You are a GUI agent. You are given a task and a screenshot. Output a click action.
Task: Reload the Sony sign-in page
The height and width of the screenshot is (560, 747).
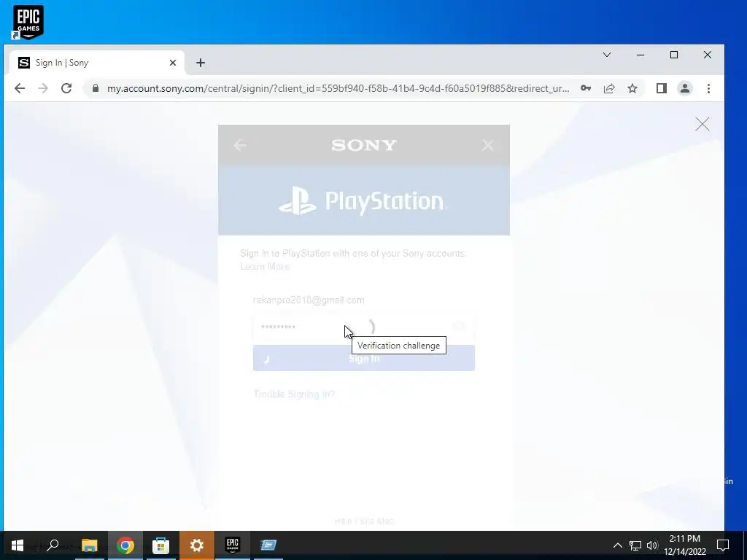point(66,88)
